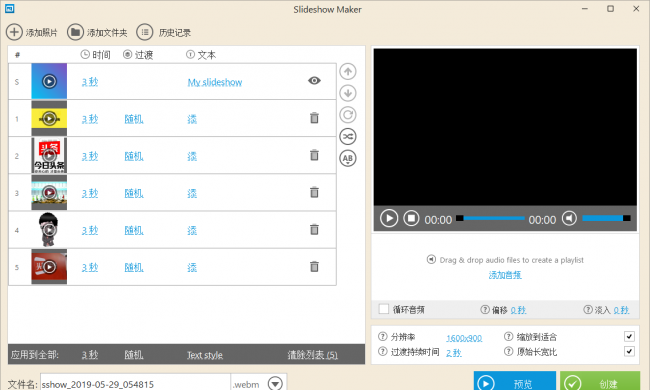Click the Resolution (分辨率) help icon
The height and width of the screenshot is (390, 650).
(383, 336)
